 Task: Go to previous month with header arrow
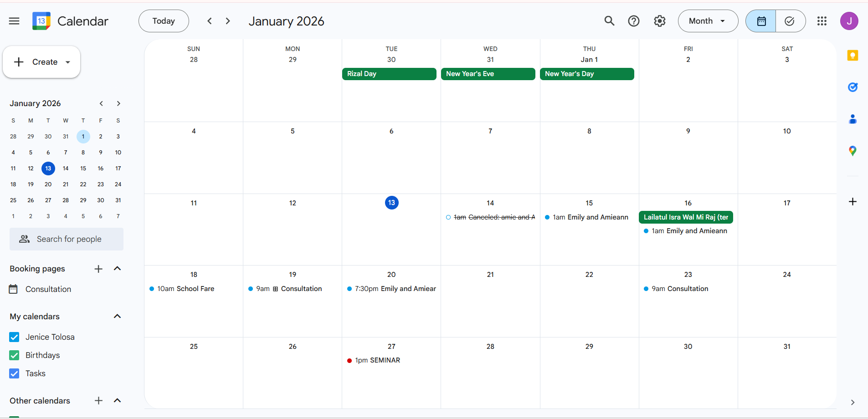(x=210, y=21)
